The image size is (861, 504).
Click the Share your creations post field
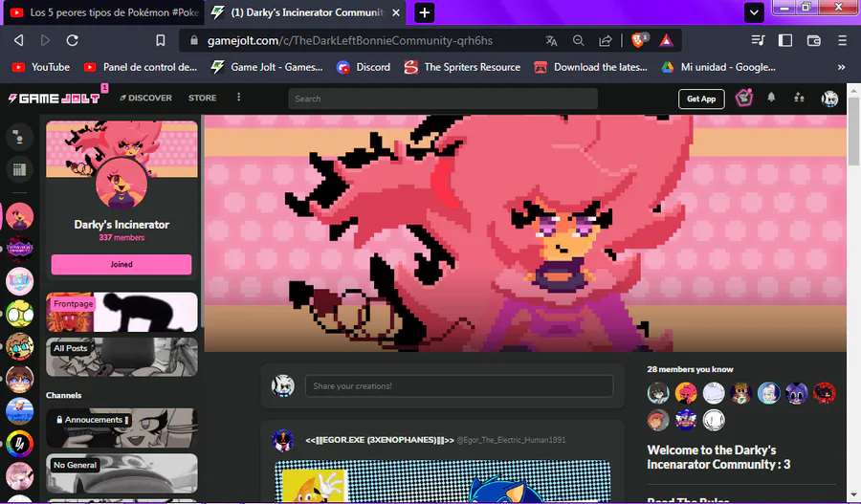459,386
